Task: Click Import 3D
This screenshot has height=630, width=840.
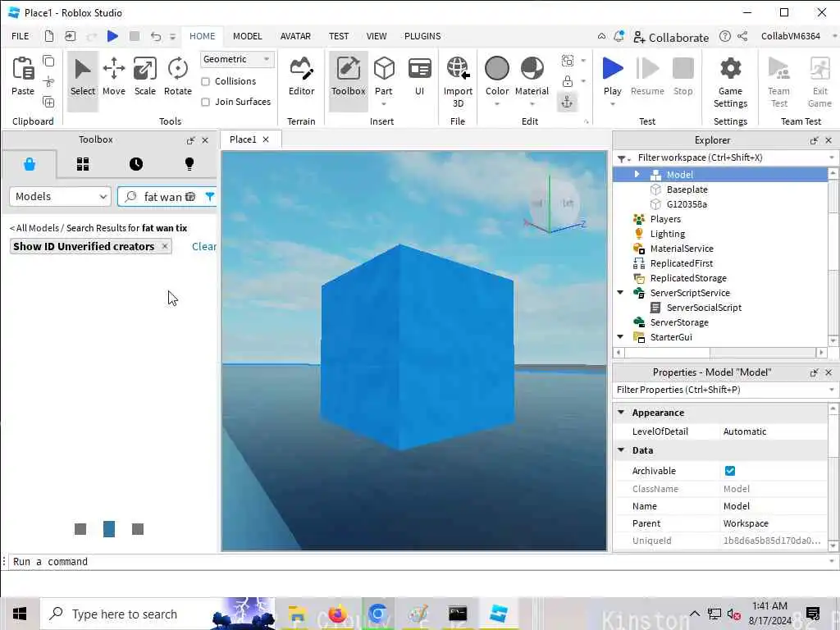Action: pos(458,81)
